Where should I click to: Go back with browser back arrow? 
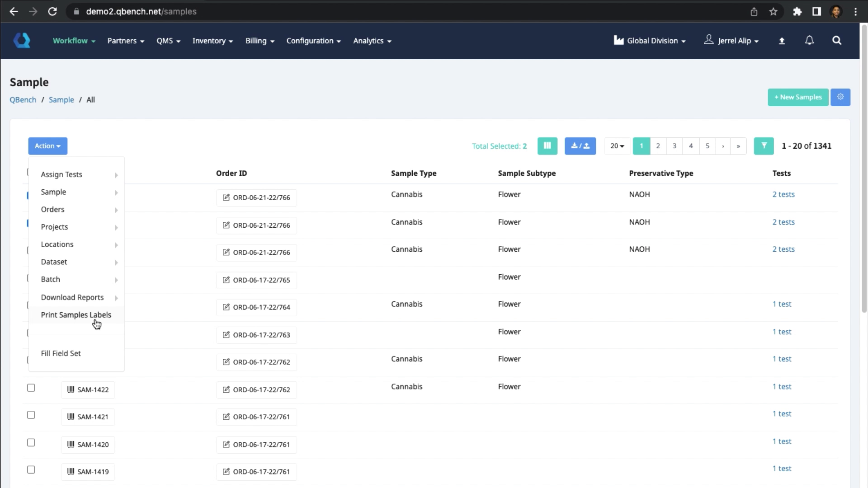point(14,12)
